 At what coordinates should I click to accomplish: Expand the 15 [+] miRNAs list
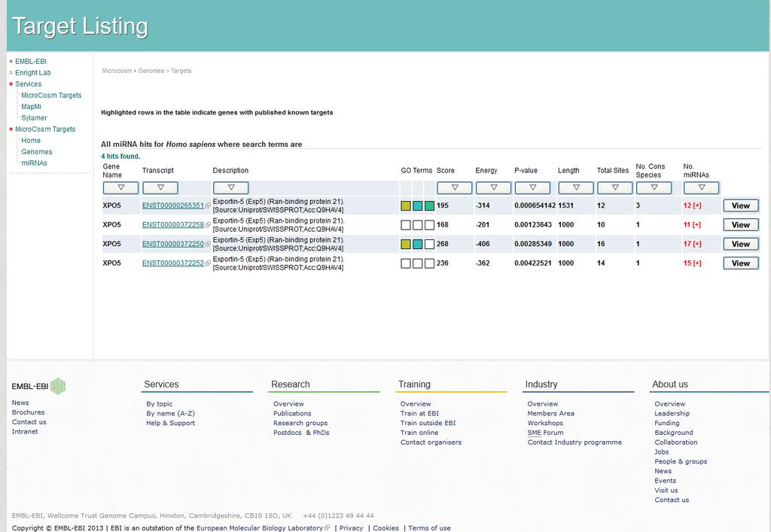coord(693,263)
